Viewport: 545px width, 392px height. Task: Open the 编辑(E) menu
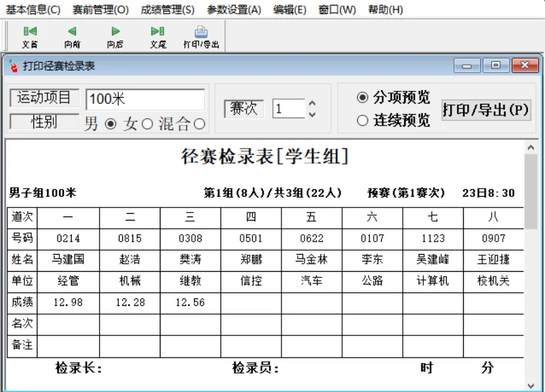290,10
